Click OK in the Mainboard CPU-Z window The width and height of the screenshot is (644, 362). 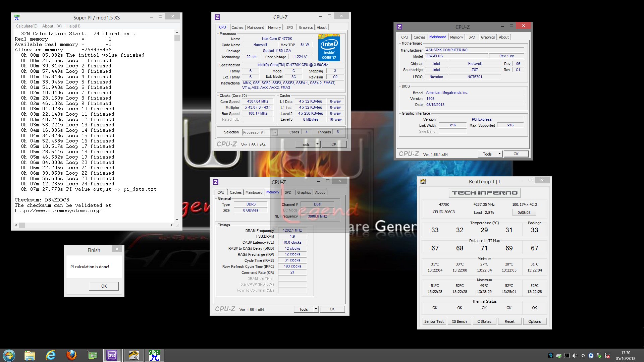pyautogui.click(x=516, y=154)
